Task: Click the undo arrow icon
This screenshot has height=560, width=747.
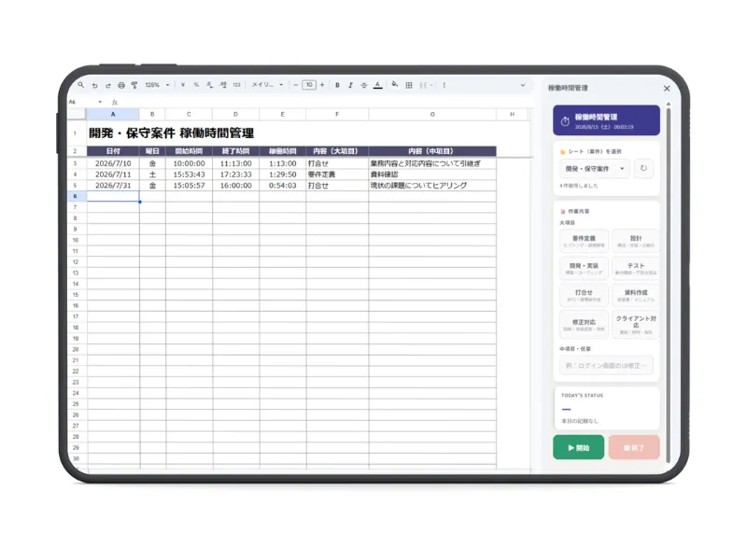Action: click(95, 85)
